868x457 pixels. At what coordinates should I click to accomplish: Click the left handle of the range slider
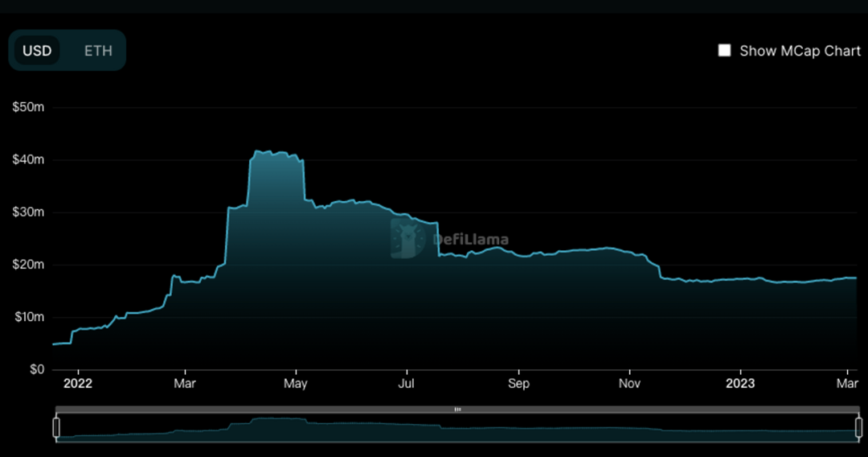point(56,427)
